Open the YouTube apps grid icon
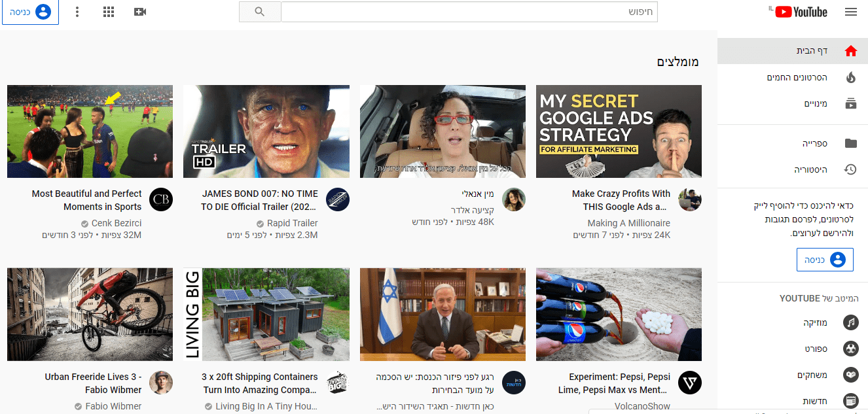Image resolution: width=868 pixels, height=414 pixels. [109, 12]
